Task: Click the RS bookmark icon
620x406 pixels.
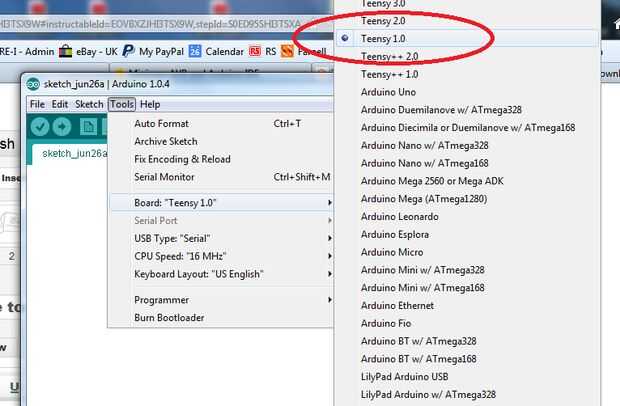Action: click(255, 51)
